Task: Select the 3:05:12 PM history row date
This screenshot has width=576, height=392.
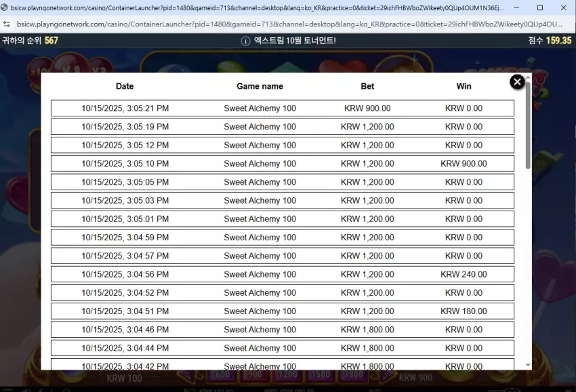Action: click(x=125, y=145)
